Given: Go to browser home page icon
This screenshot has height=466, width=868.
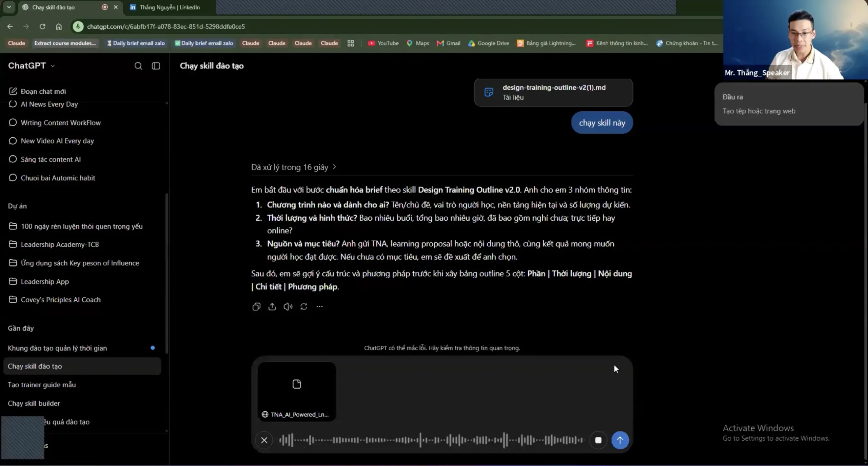Looking at the screenshot, I should [59, 26].
